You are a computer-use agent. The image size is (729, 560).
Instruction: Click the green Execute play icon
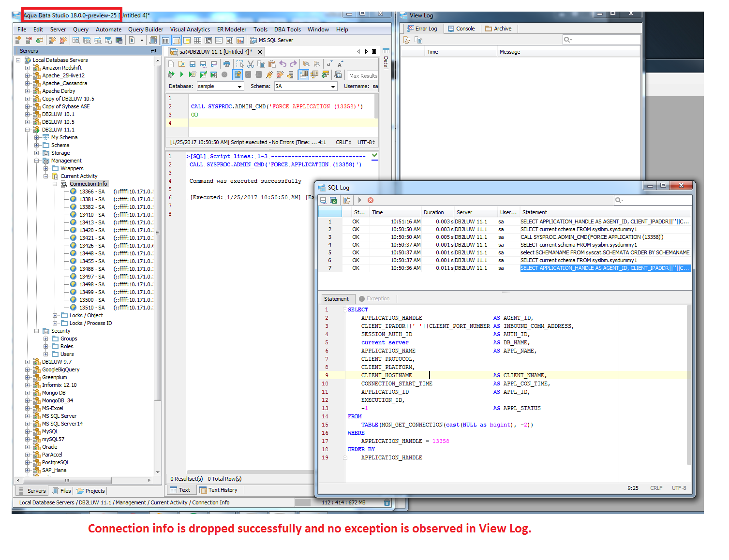[x=182, y=74]
